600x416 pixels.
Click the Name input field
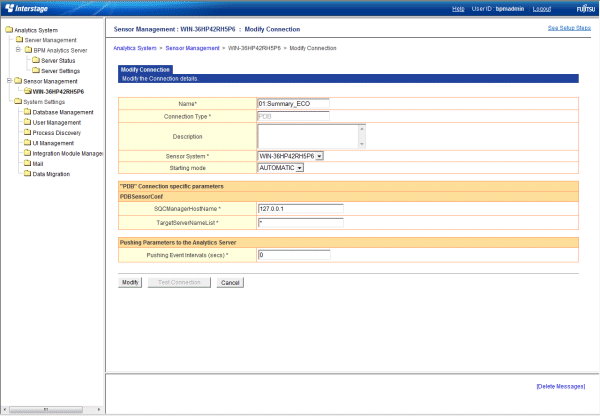pos(293,104)
